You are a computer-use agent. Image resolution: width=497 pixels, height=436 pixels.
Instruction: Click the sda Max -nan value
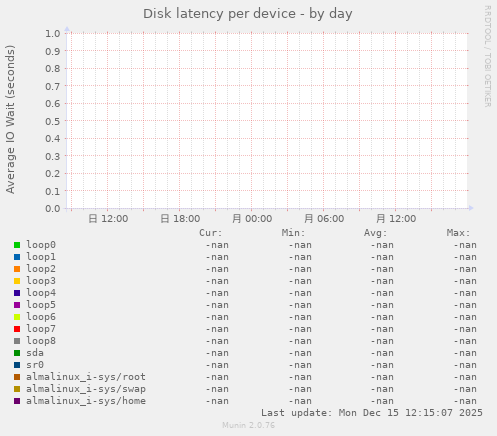click(x=465, y=353)
